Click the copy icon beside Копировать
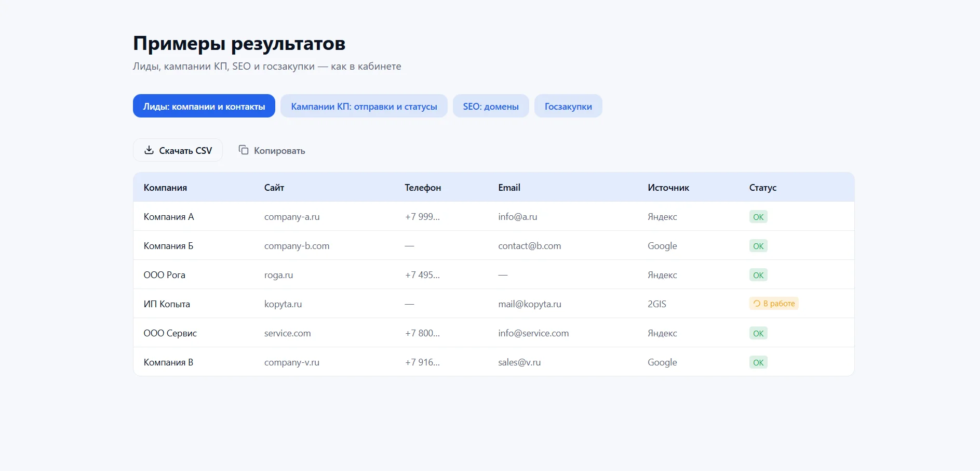Image resolution: width=980 pixels, height=471 pixels. pyautogui.click(x=244, y=150)
